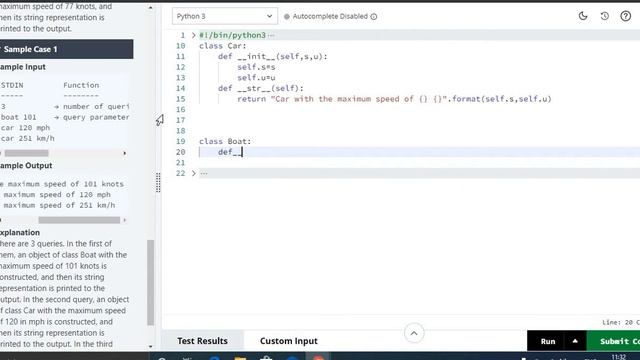Open the Python 3 language dropdown
The height and width of the screenshot is (360, 640).
pyautogui.click(x=224, y=16)
